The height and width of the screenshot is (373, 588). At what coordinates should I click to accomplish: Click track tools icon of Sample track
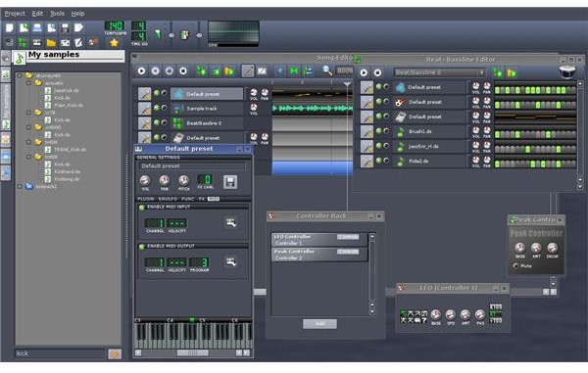[x=144, y=109]
